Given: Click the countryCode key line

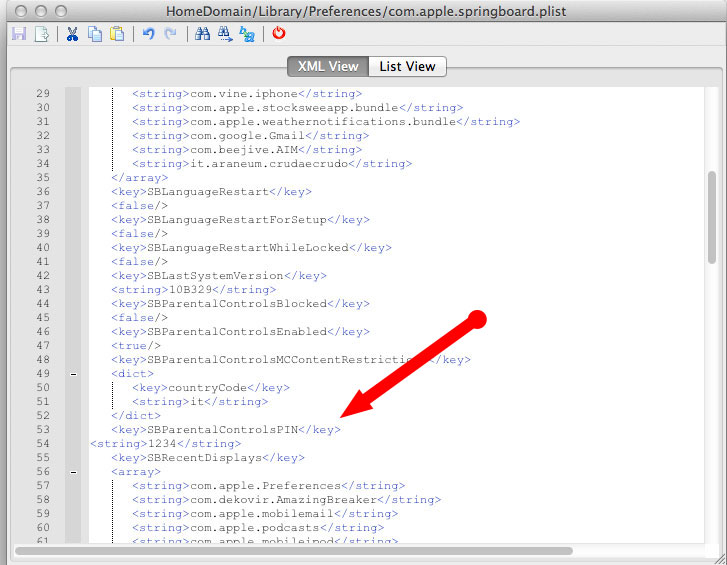Looking at the screenshot, I should [211, 387].
